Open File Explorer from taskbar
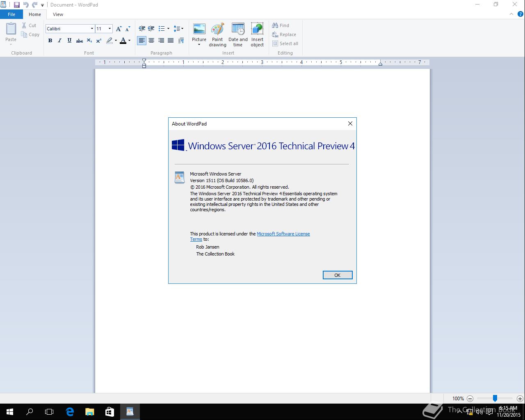This screenshot has width=525, height=420. click(89, 412)
